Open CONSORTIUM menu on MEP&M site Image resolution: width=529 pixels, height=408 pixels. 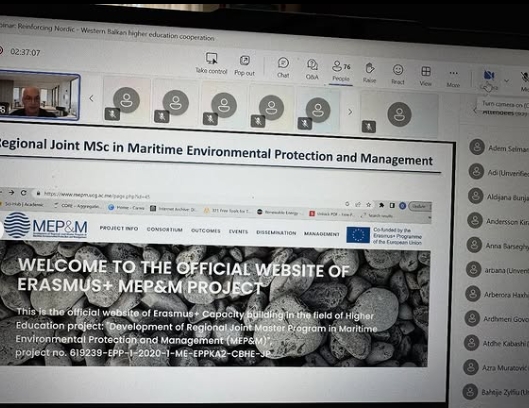(165, 229)
